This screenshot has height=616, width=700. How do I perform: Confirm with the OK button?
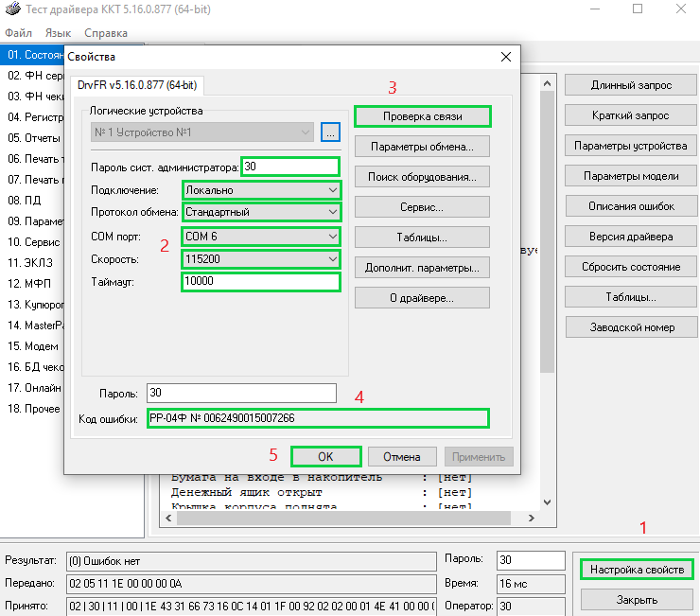(326, 456)
